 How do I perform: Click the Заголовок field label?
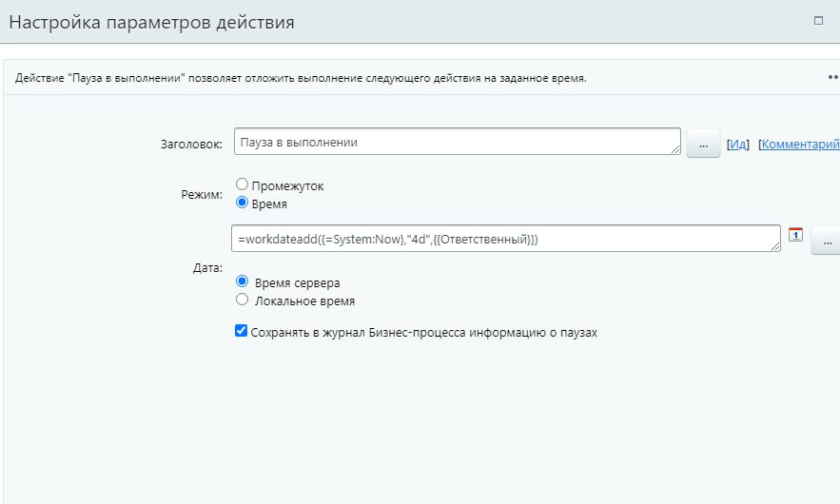click(x=191, y=145)
